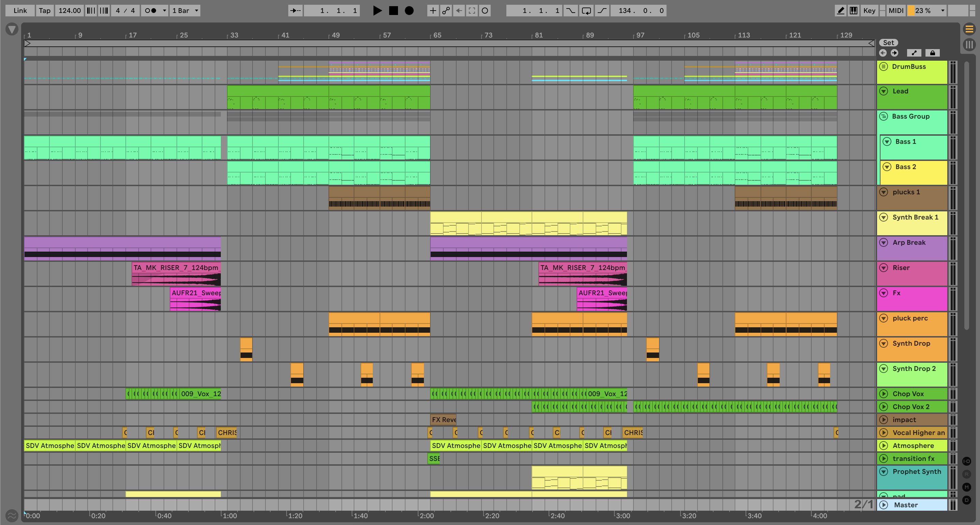Click the 124.00 tempo field
980x525 pixels.
point(69,11)
